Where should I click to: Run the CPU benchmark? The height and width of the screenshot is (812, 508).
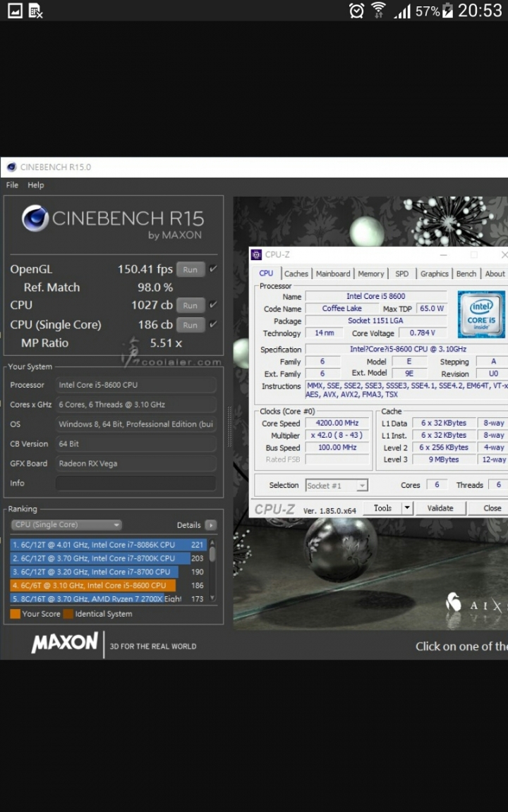(x=190, y=305)
